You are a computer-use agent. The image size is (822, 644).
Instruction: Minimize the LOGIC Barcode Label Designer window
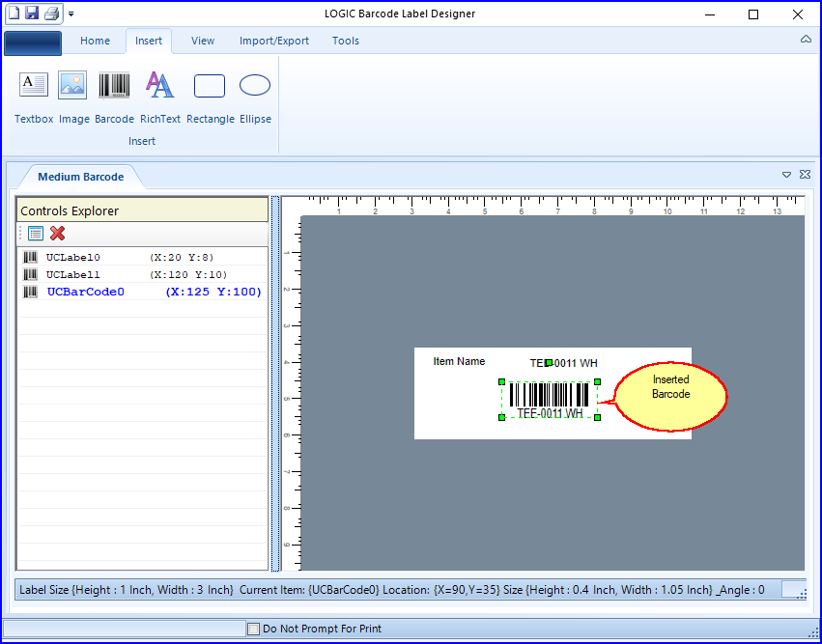[710, 14]
